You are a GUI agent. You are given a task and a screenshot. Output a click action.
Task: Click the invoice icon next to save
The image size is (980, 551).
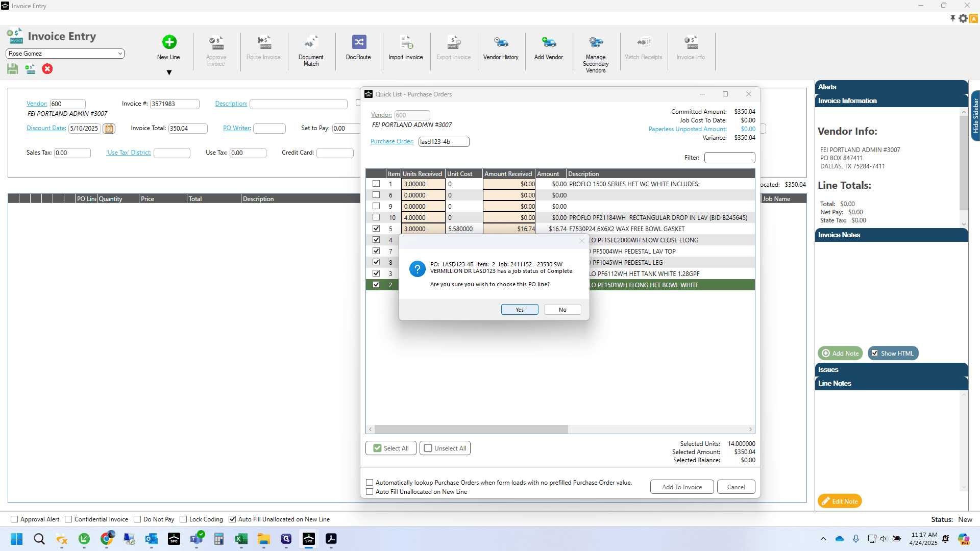30,69
